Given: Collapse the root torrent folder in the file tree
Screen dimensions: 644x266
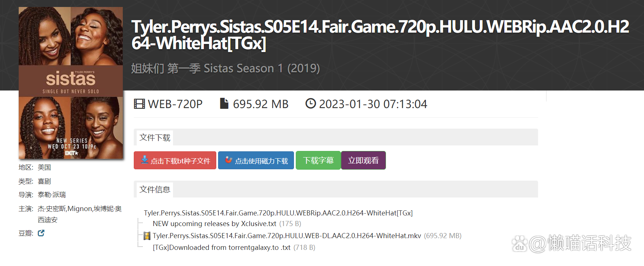Looking at the screenshot, I should click(x=278, y=213).
